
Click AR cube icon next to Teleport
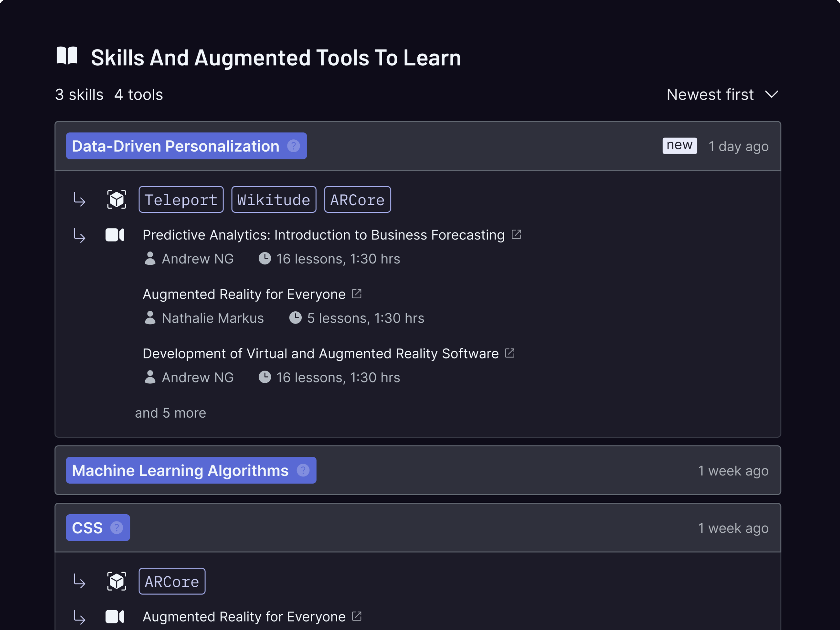point(117,200)
